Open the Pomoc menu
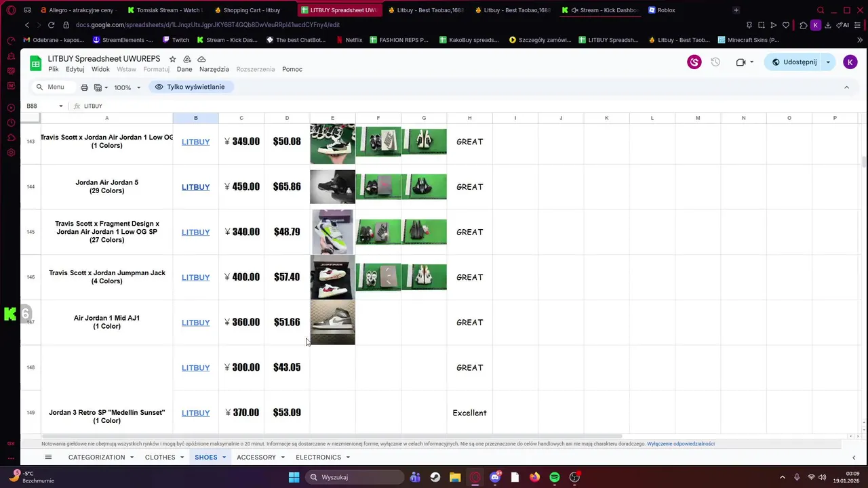This screenshot has width=868, height=488. click(x=292, y=69)
